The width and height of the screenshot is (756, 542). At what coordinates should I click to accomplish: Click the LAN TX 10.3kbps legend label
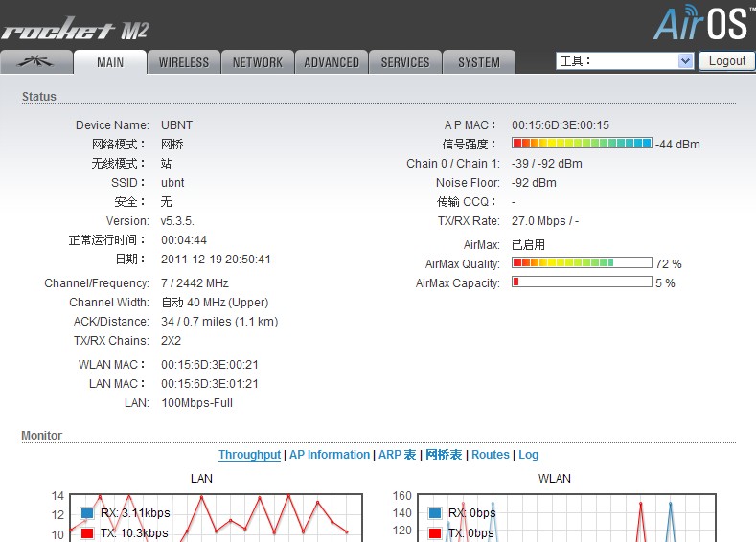click(x=134, y=532)
